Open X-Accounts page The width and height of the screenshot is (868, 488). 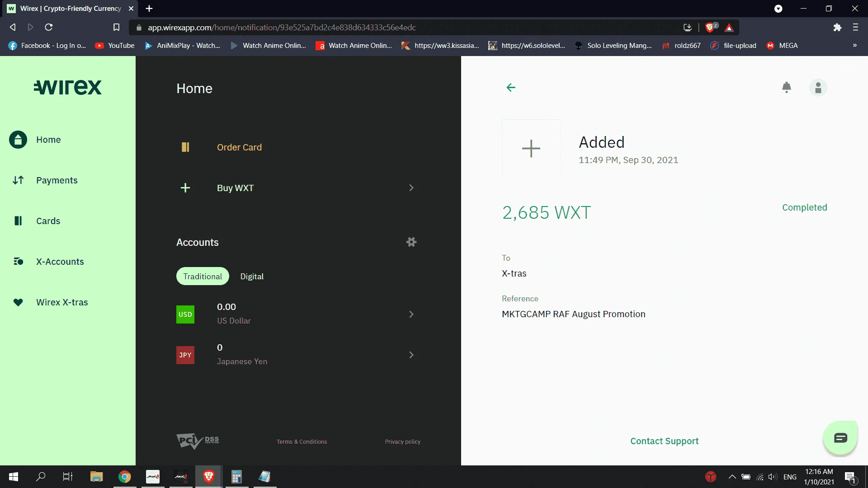click(x=60, y=262)
